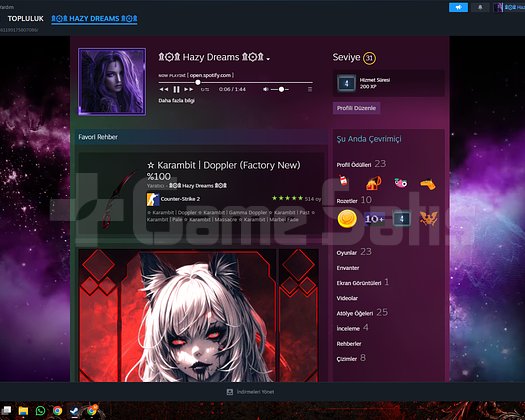Open the Counter-Strike 2 game icon
525x420 pixels.
(153, 199)
